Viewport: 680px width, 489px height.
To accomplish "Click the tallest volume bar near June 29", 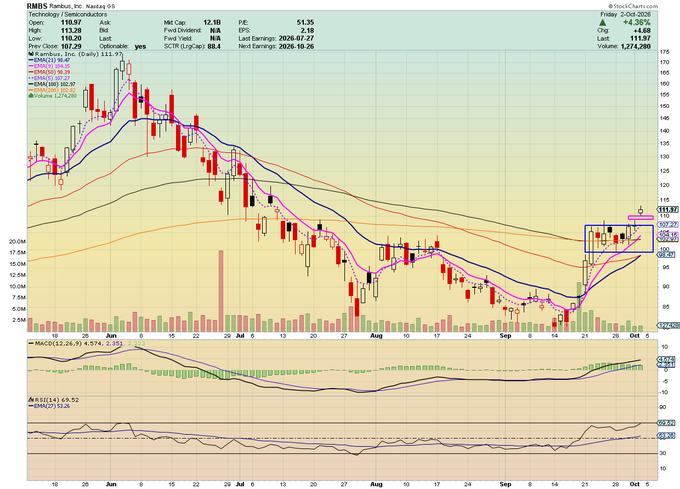I will pyautogui.click(x=221, y=291).
